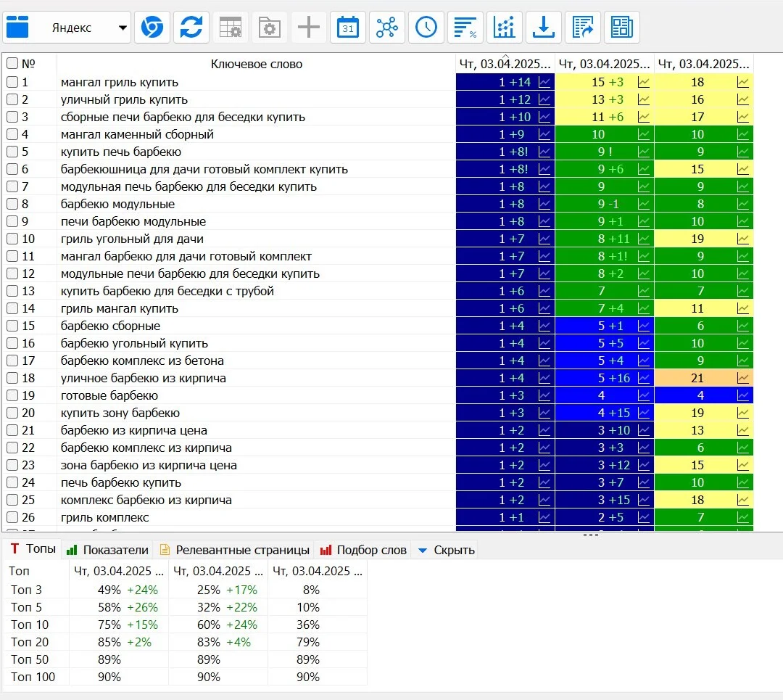Tick checkbox for 'купить зону барбекю'
The height and width of the screenshot is (700, 783).
coord(12,413)
